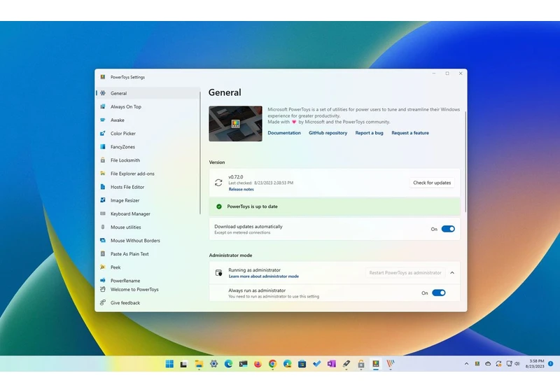Click the Request a feature link
Screen dimensions: 560x392
(x=410, y=133)
